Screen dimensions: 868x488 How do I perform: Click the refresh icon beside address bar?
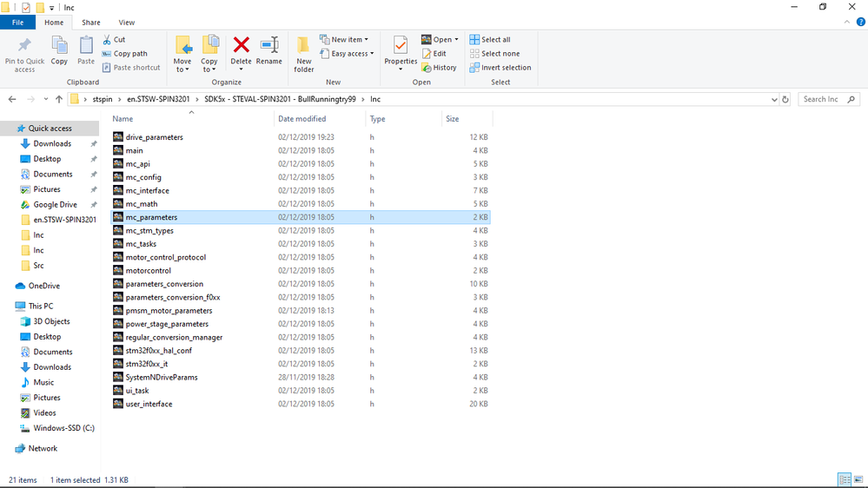coord(785,100)
